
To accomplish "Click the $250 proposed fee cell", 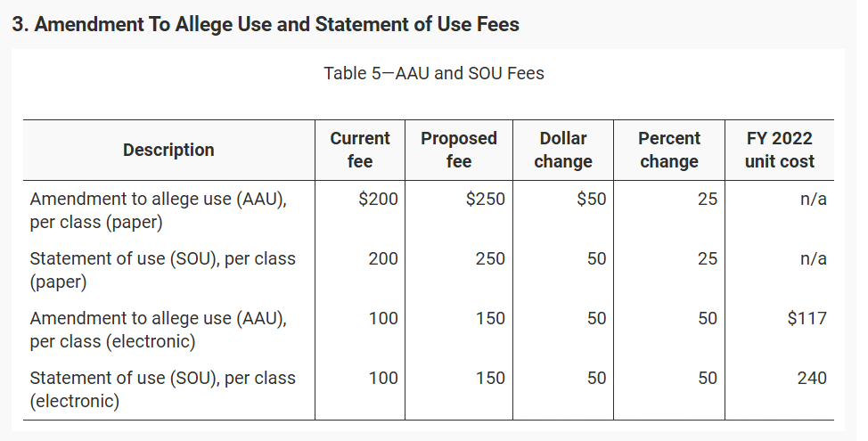I will pos(485,200).
